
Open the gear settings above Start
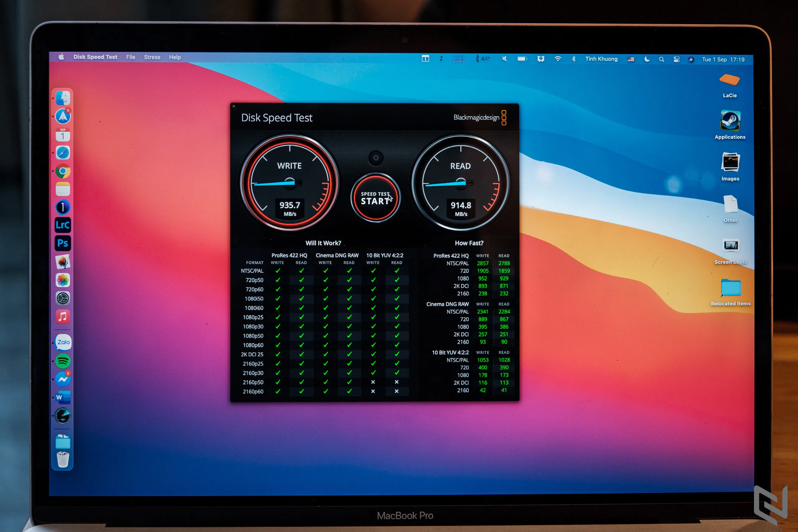click(376, 158)
